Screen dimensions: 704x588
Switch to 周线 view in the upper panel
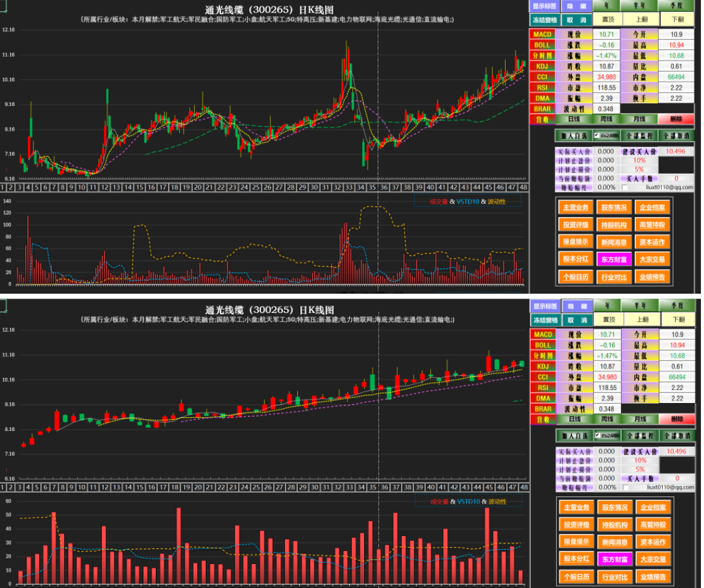[606, 119]
